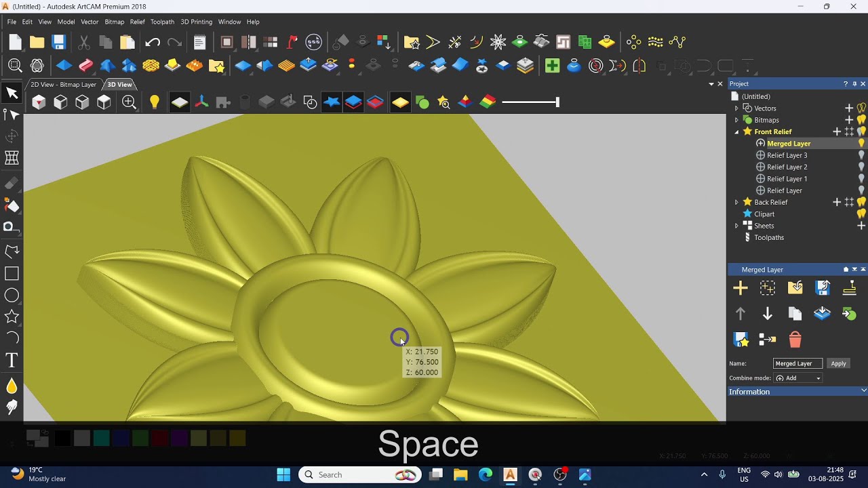
Task: Expand the Bitmaps tree node
Action: tap(736, 120)
